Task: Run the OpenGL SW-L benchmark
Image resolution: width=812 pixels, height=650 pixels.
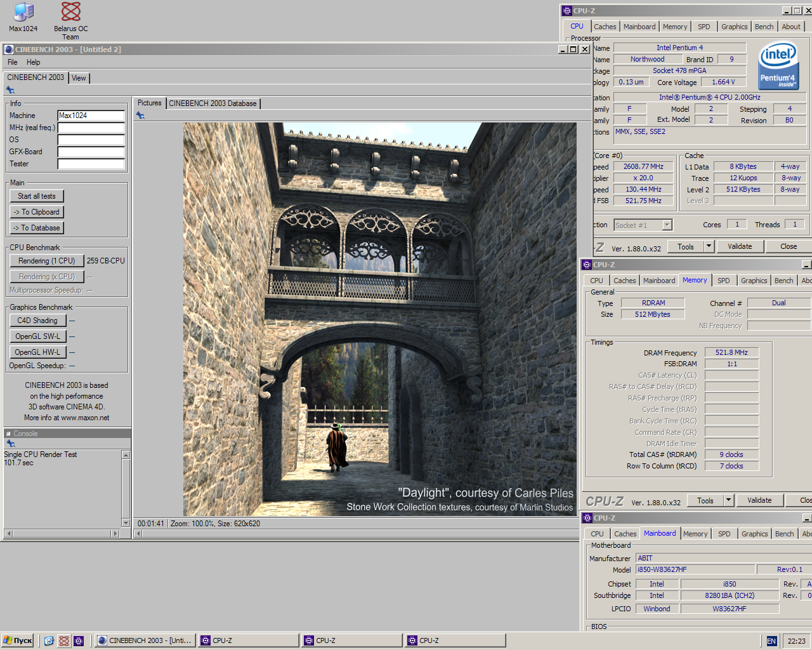Action: (37, 336)
